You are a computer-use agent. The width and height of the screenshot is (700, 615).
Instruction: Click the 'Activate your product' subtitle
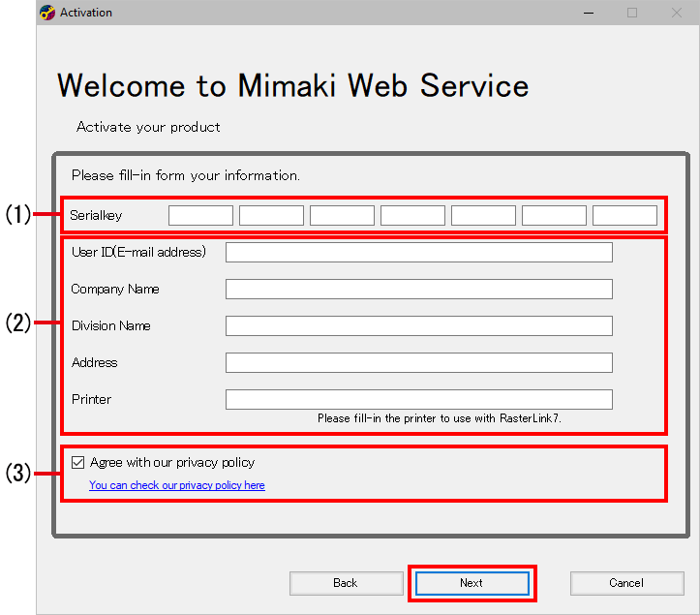click(148, 127)
